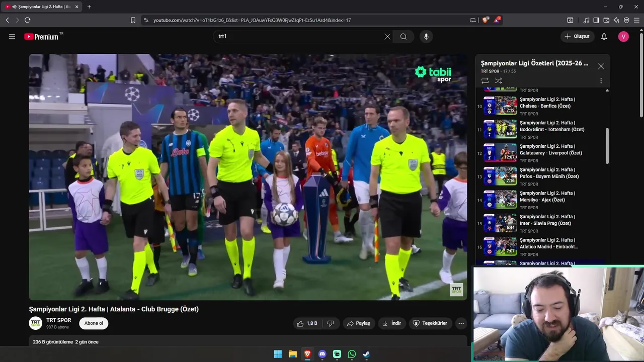The height and width of the screenshot is (362, 644).
Task: Open Brave Shields icon
Action: (x=485, y=20)
